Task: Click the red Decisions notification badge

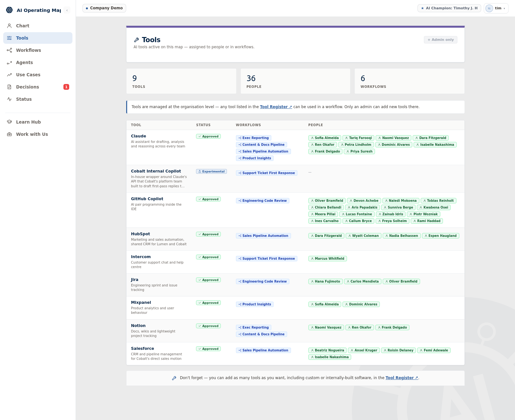Action: [66, 87]
